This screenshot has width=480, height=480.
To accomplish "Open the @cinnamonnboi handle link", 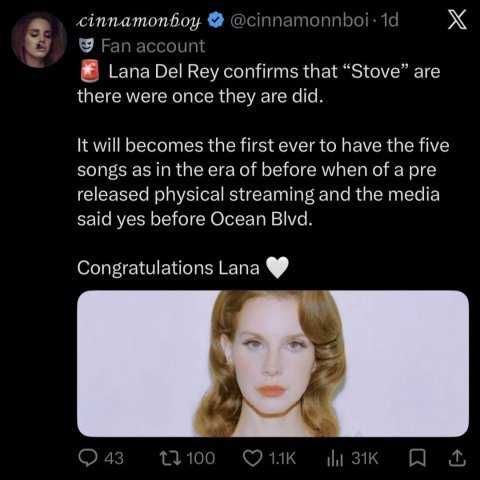I will click(x=299, y=21).
